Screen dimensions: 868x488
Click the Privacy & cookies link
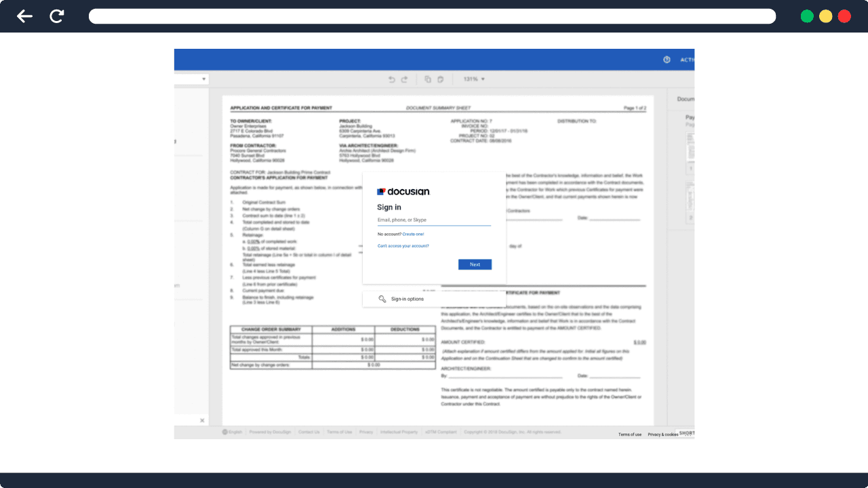[663, 434]
